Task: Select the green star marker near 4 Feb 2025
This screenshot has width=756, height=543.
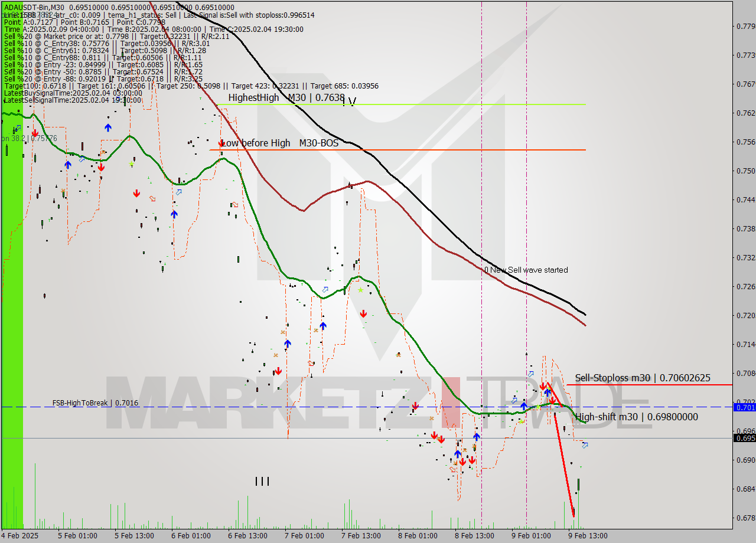Action: coord(131,163)
